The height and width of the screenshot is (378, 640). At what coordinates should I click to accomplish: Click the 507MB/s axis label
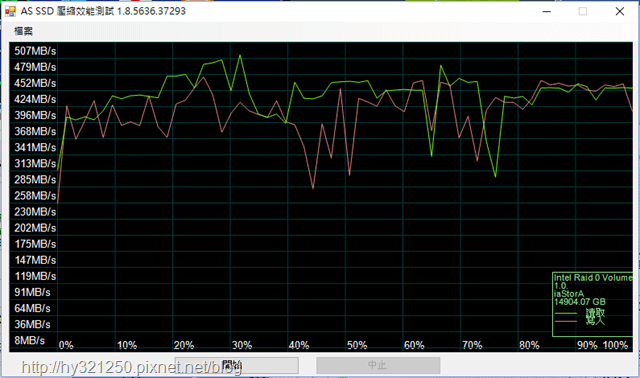coord(35,51)
